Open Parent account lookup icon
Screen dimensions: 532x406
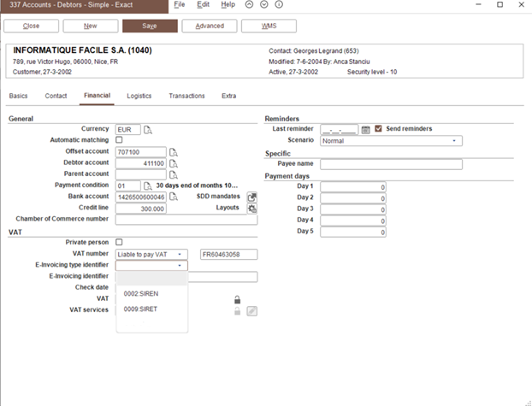point(174,175)
